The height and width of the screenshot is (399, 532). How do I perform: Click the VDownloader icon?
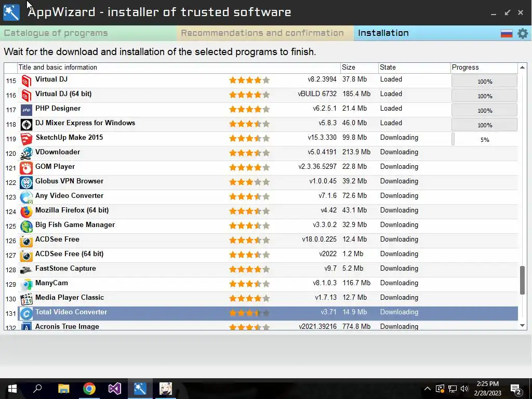coord(26,153)
